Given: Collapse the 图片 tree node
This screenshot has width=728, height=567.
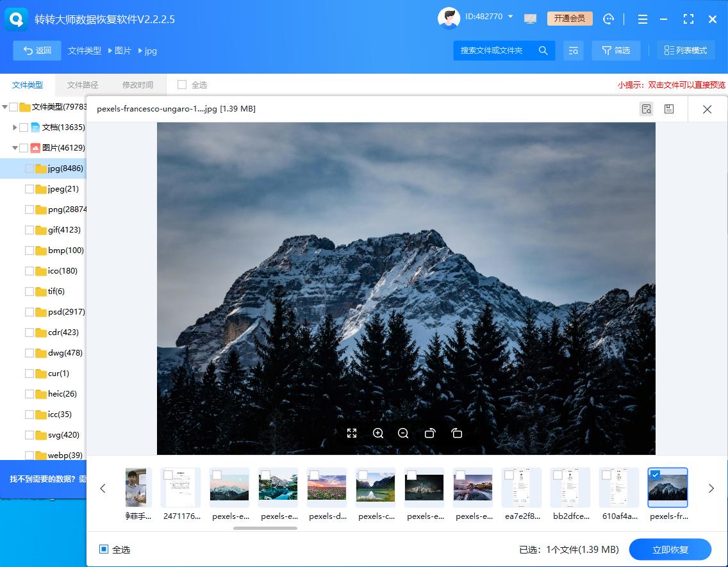Looking at the screenshot, I should click(x=15, y=147).
